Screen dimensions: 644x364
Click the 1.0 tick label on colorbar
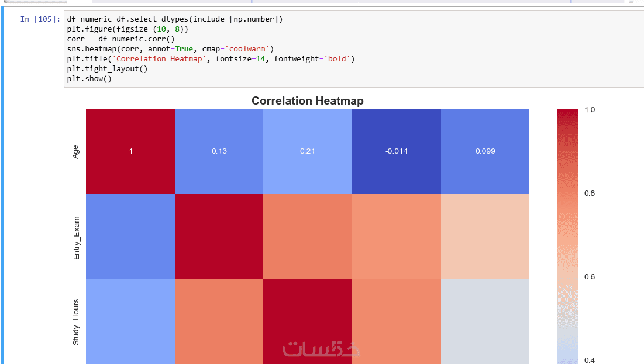(590, 110)
